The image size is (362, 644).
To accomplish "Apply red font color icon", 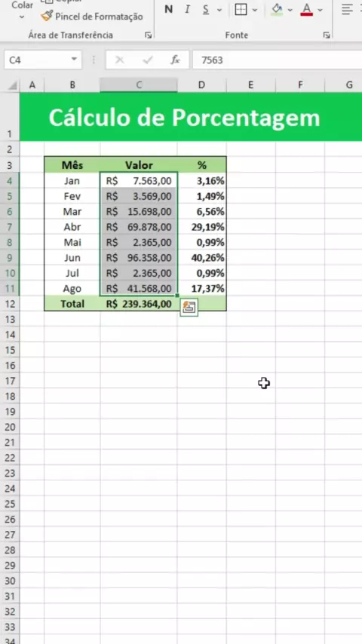I will click(x=306, y=10).
